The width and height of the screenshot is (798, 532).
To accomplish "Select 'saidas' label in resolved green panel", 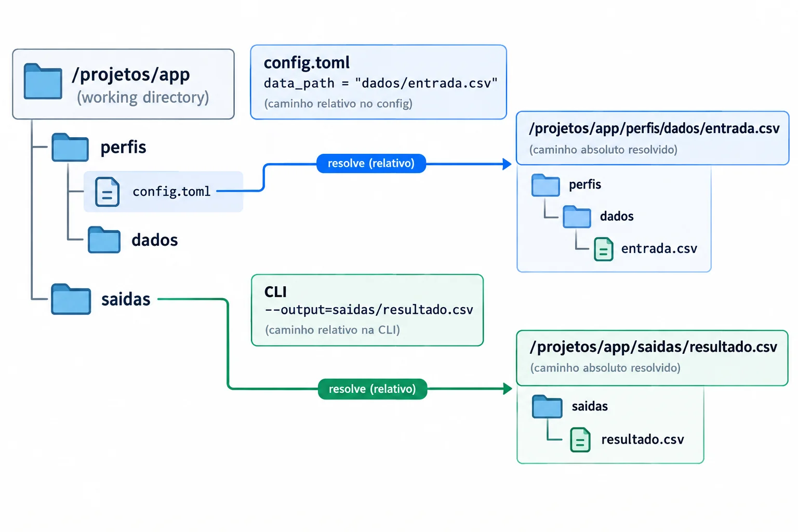I will coord(590,406).
